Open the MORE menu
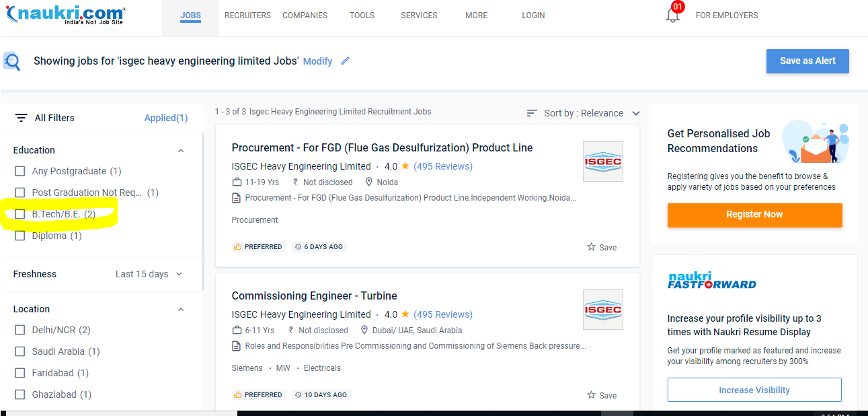 tap(476, 15)
